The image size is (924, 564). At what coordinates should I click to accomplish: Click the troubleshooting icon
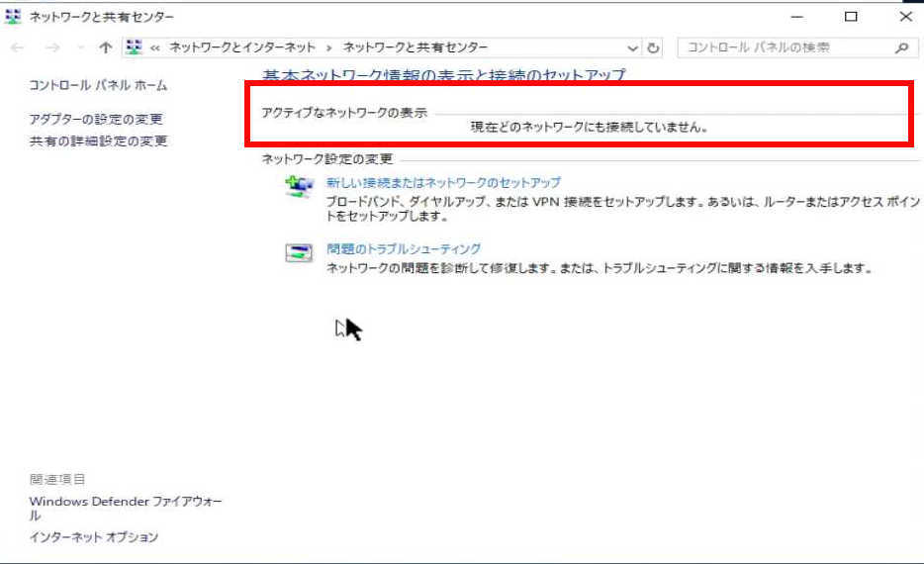pos(299,253)
